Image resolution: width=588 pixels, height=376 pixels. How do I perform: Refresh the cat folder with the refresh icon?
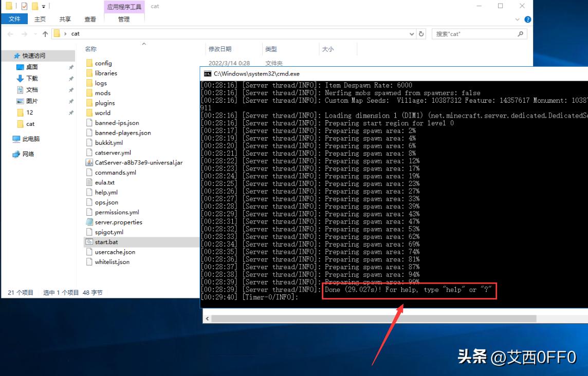point(421,33)
